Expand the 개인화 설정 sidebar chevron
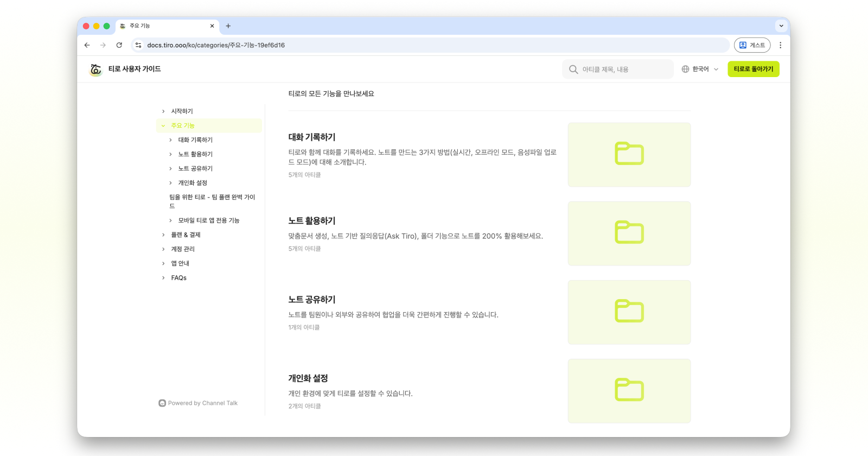The height and width of the screenshot is (456, 868). 170,183
